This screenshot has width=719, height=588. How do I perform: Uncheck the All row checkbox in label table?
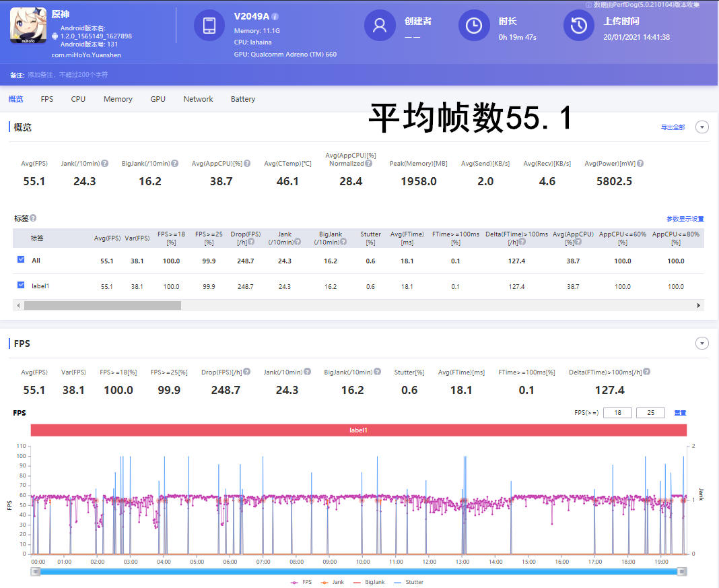(20, 261)
